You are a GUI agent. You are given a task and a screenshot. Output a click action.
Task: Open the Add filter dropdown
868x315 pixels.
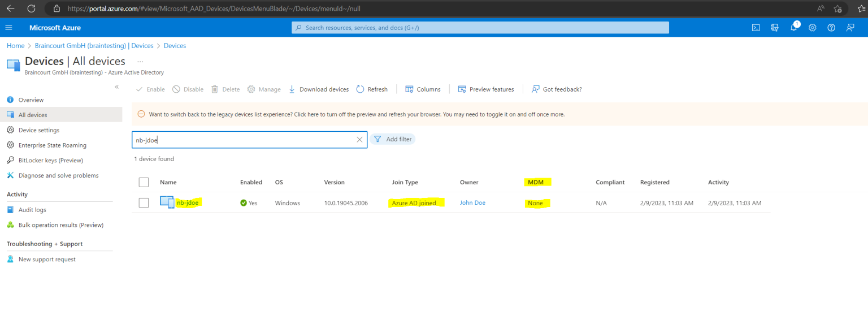(x=393, y=139)
